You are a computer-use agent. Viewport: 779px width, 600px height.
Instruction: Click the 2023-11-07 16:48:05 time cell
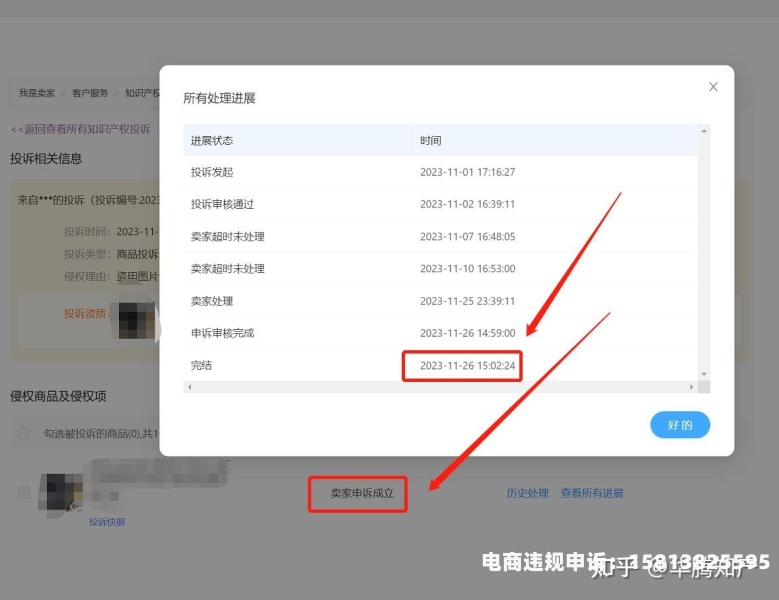pyautogui.click(x=467, y=236)
